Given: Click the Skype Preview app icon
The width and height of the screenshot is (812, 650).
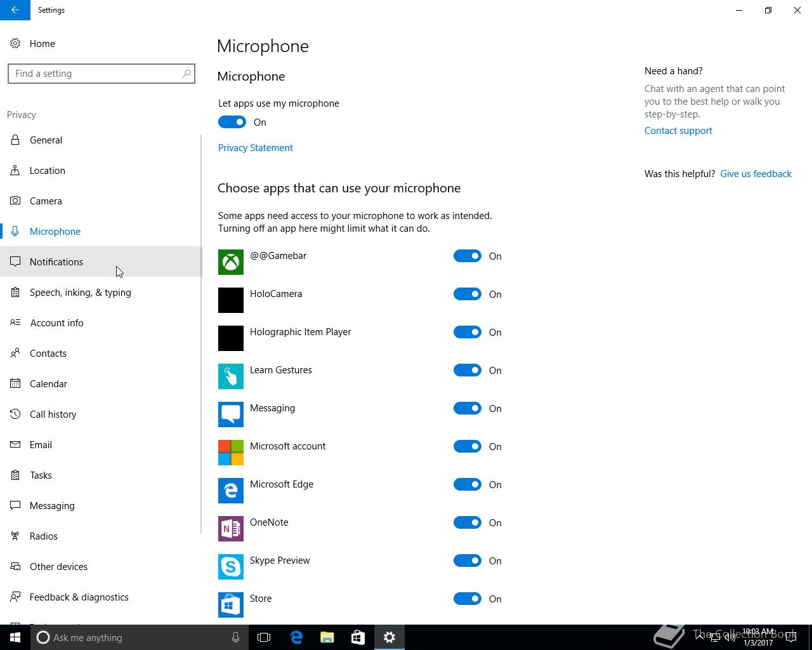Looking at the screenshot, I should (231, 567).
